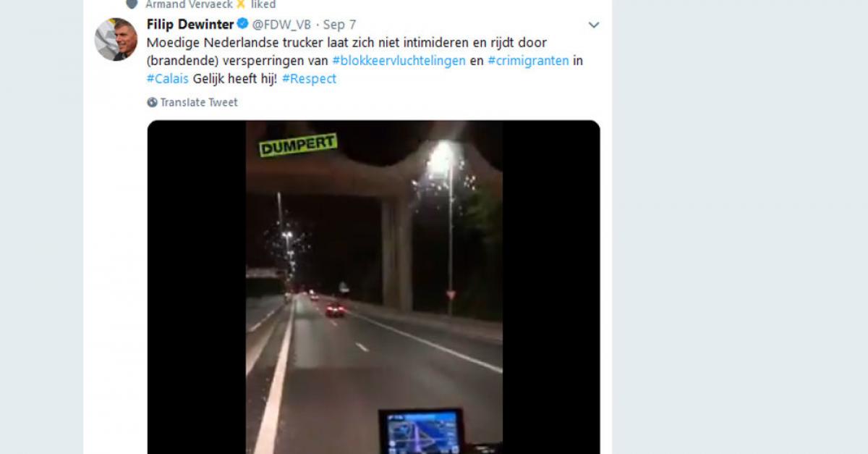This screenshot has height=454, width=868.
Task: Follow the #Calais hashtag
Action: click(168, 79)
